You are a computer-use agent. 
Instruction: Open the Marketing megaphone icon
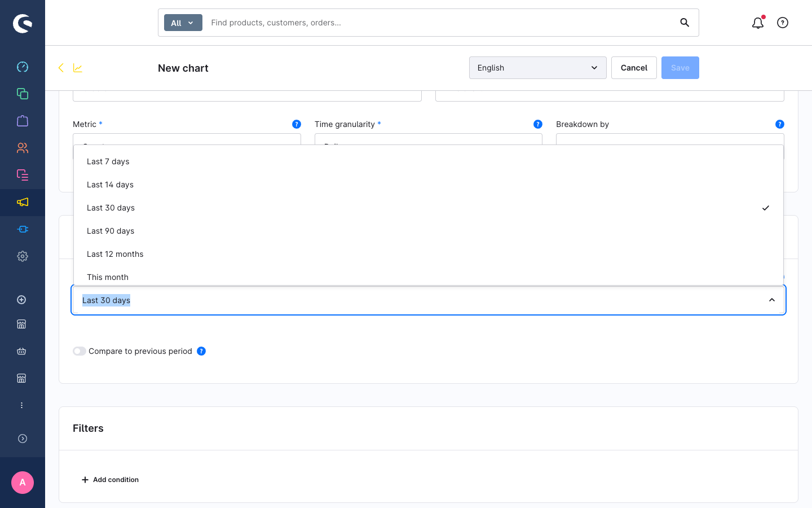tap(23, 202)
